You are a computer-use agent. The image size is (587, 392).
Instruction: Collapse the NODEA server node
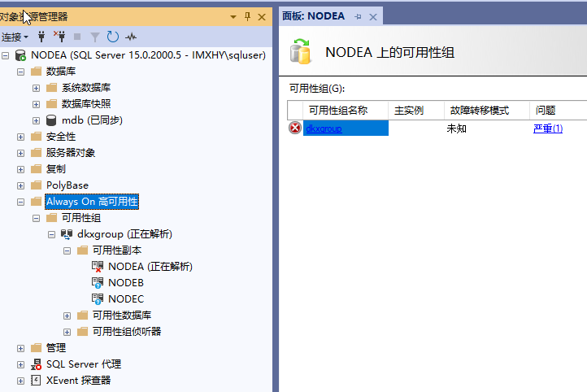(x=5, y=56)
